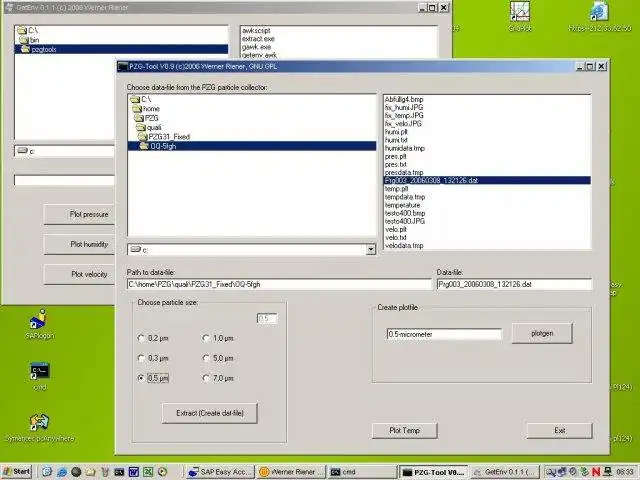This screenshot has width=640, height=480.
Task: Launch command prompt from quick launch
Action: point(119,472)
